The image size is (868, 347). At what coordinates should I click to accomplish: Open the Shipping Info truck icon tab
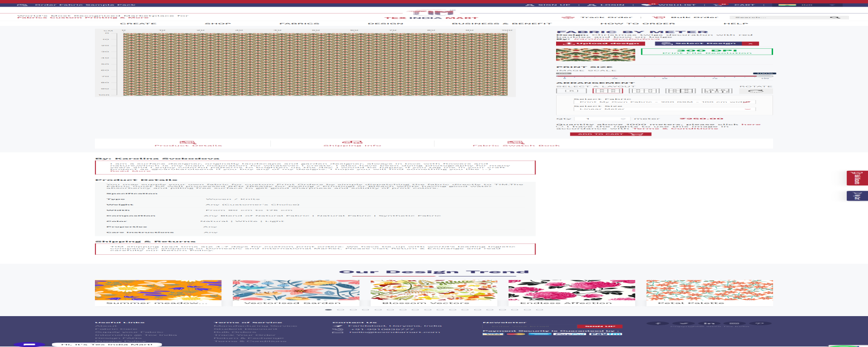click(352, 142)
